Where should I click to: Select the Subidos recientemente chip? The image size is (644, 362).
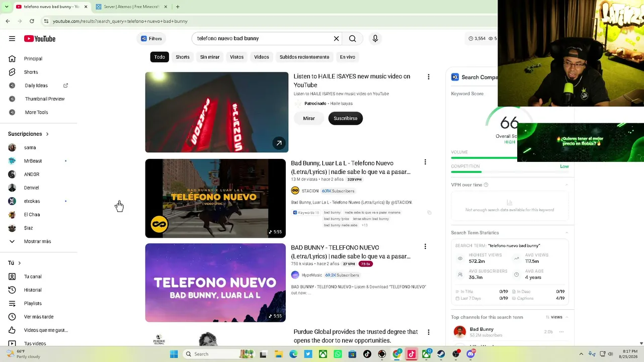(x=304, y=57)
